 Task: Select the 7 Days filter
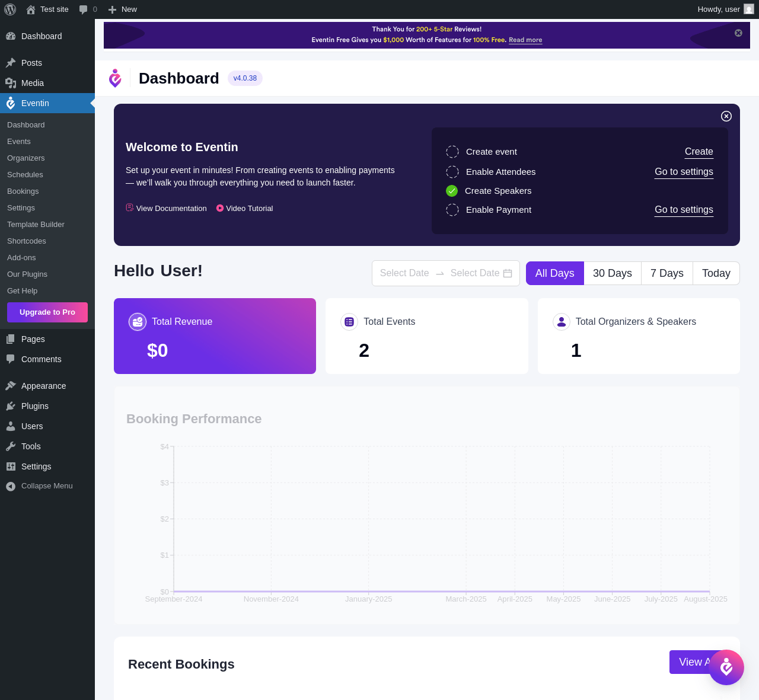667,273
